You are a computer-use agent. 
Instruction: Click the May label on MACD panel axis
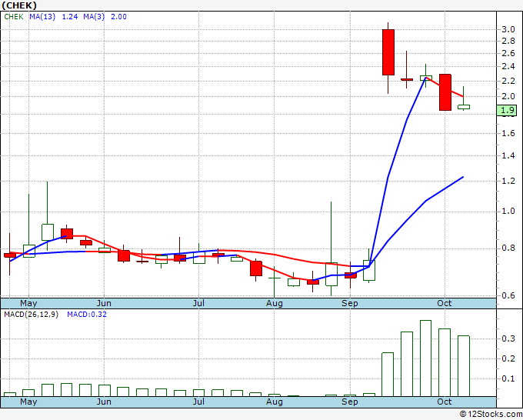[28, 402]
